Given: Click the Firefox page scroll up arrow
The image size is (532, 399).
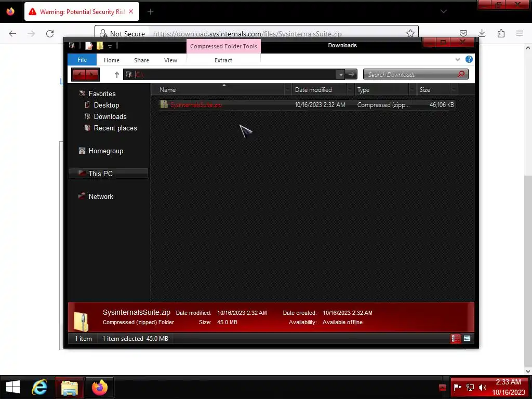Looking at the screenshot, I should (x=528, y=48).
